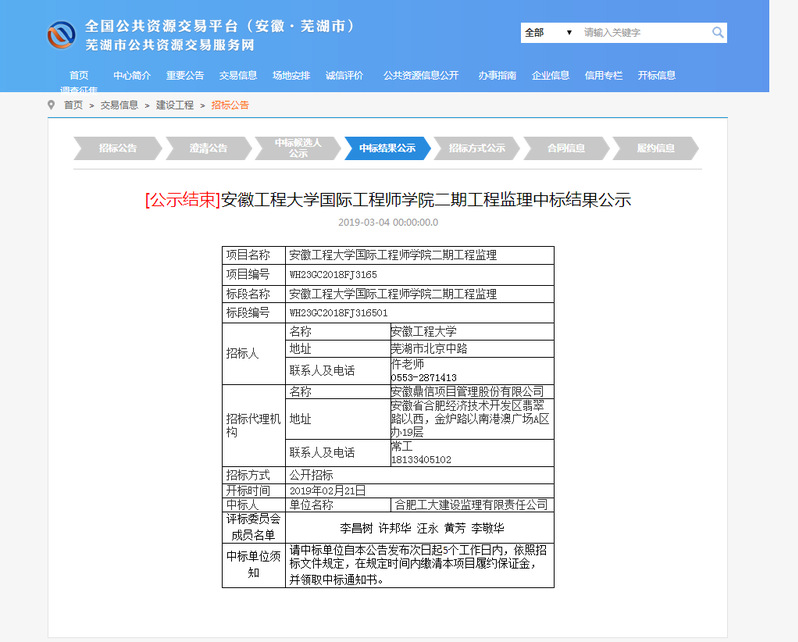The width and height of the screenshot is (798, 642).
Task: Open 诚信评价 navigation menu item
Action: point(344,75)
